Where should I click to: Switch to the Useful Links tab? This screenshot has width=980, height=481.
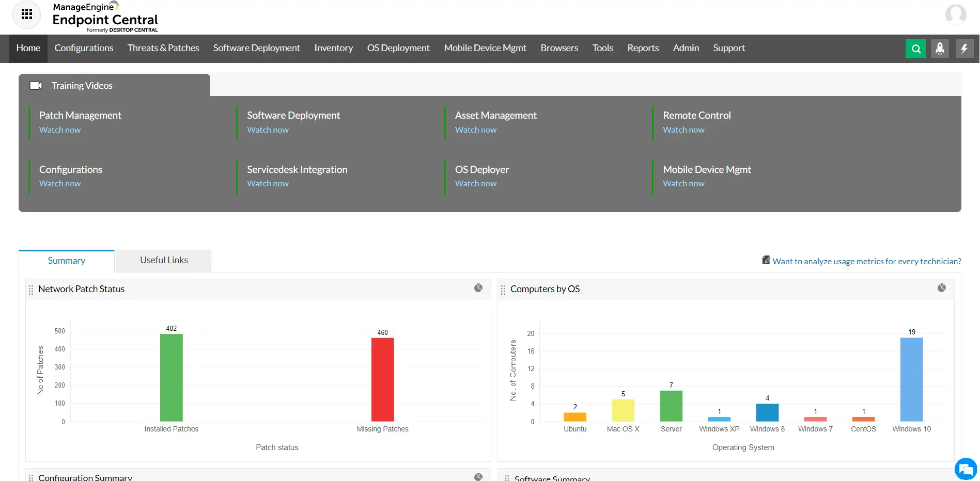click(163, 260)
